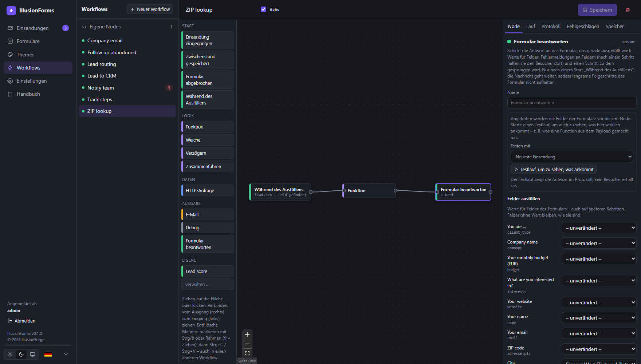Switch to the Lauf tab

click(x=531, y=27)
